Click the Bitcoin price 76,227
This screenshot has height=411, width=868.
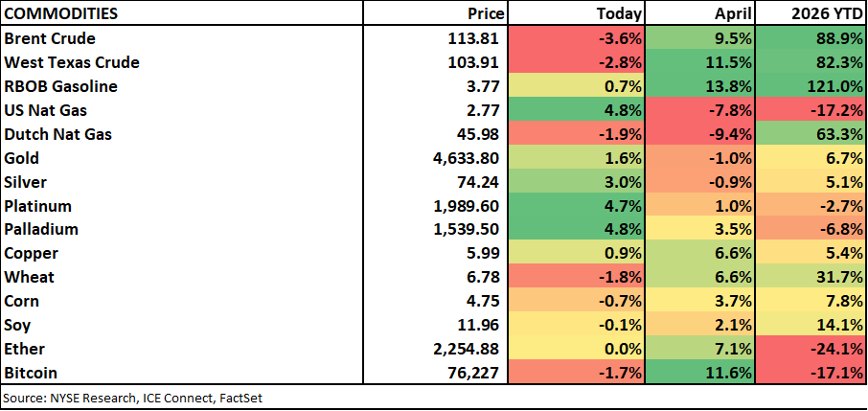coord(475,374)
